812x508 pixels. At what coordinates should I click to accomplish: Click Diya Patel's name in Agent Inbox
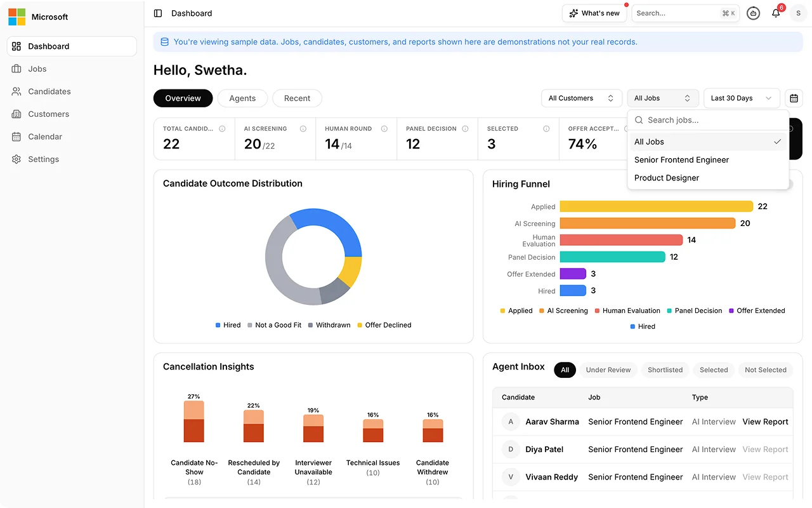(x=545, y=450)
